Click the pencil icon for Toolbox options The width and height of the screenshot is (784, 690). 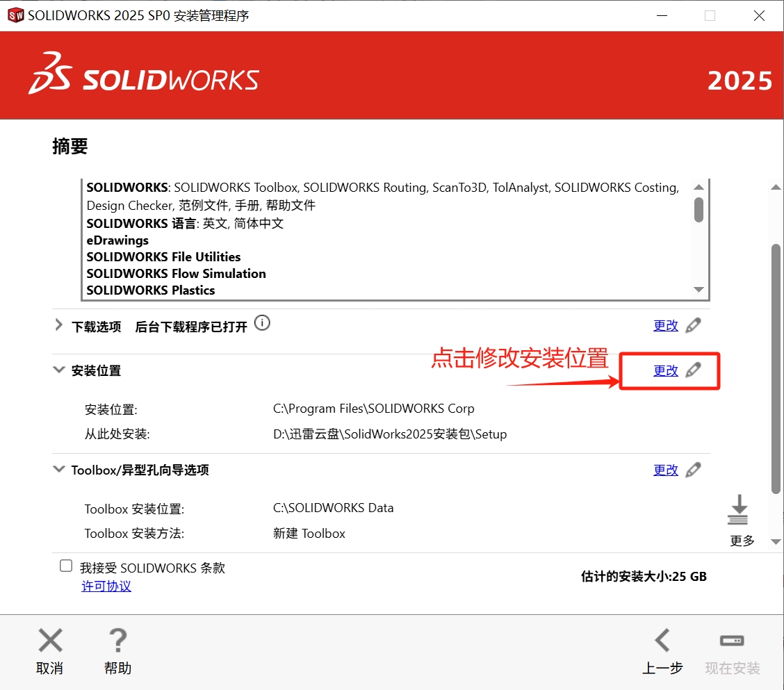(693, 470)
